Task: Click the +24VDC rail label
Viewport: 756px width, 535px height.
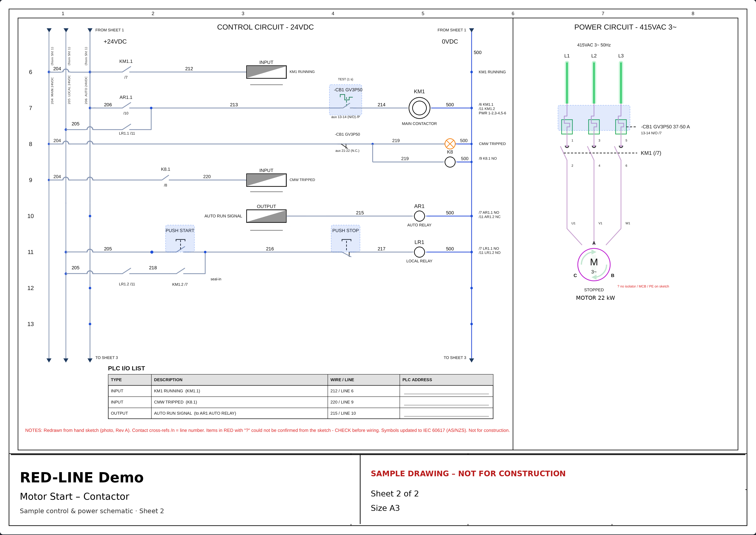Action: [x=115, y=41]
